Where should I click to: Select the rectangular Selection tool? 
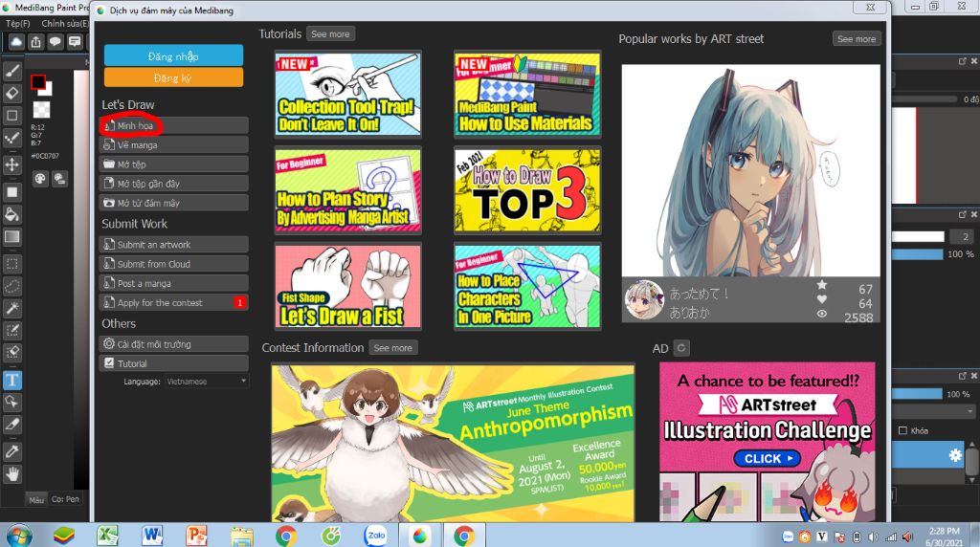click(11, 264)
